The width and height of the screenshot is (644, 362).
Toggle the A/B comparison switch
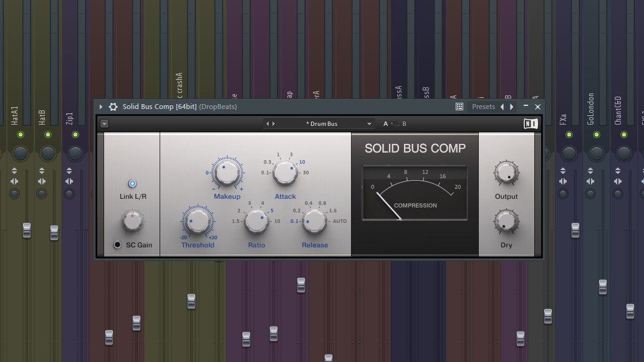tap(395, 123)
